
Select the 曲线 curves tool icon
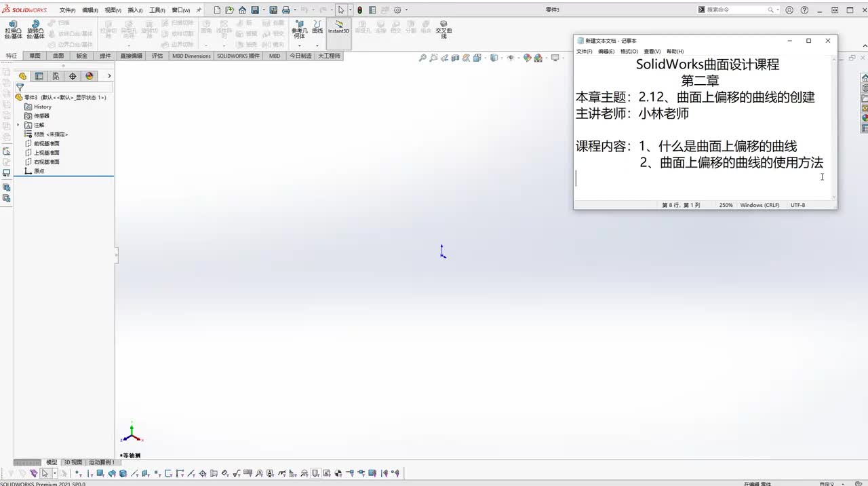coord(317,27)
